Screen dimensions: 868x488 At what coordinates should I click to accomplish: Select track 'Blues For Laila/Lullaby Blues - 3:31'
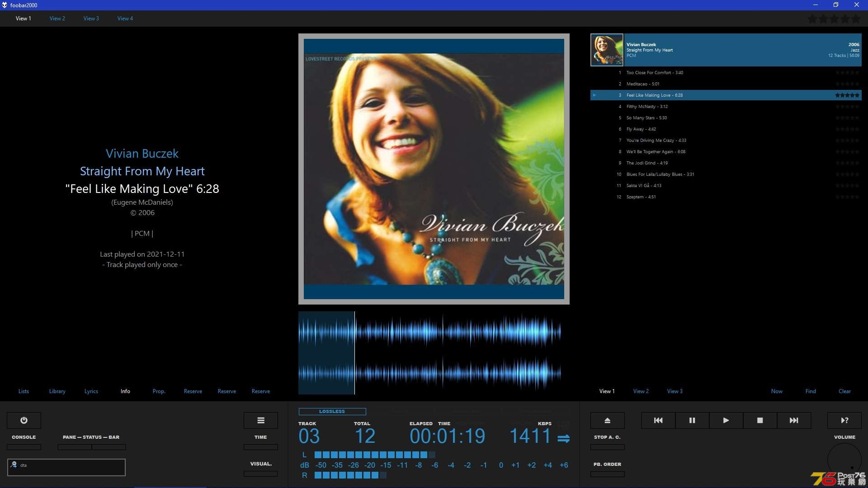pyautogui.click(x=726, y=174)
